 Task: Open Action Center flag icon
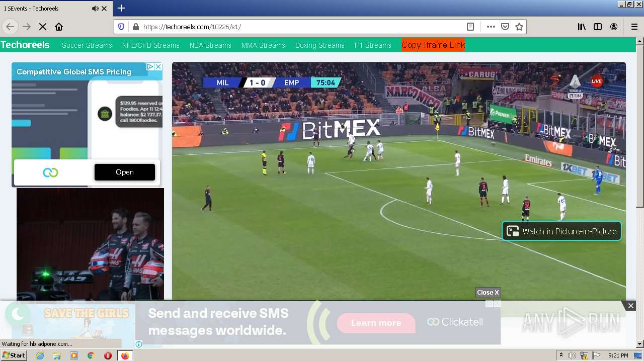pos(596,355)
